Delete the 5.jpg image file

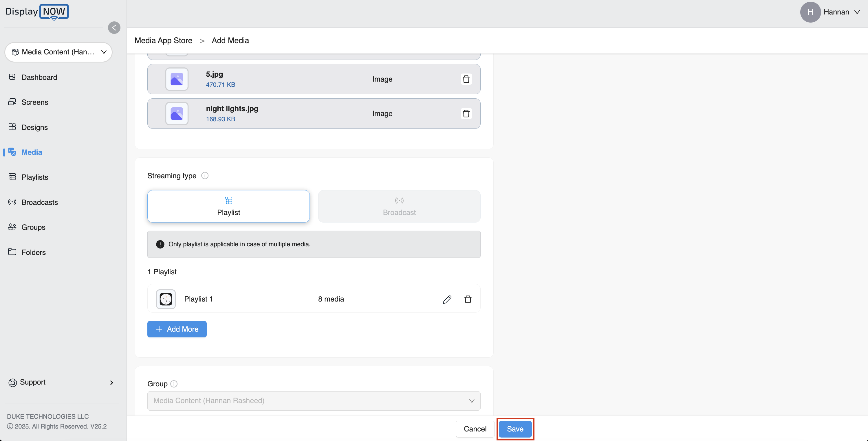point(466,79)
